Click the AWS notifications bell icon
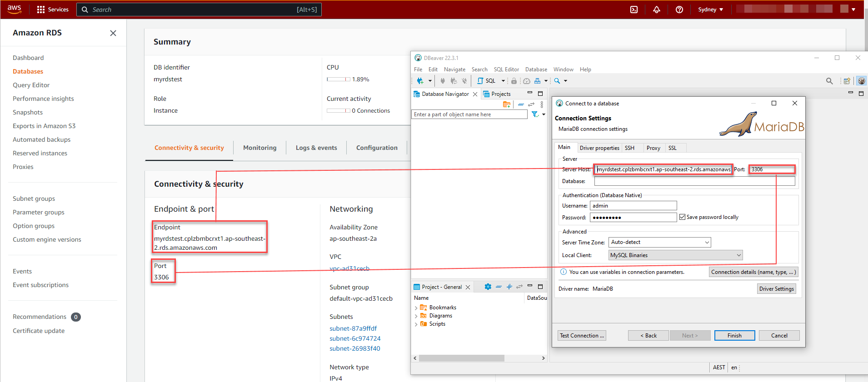 point(657,10)
